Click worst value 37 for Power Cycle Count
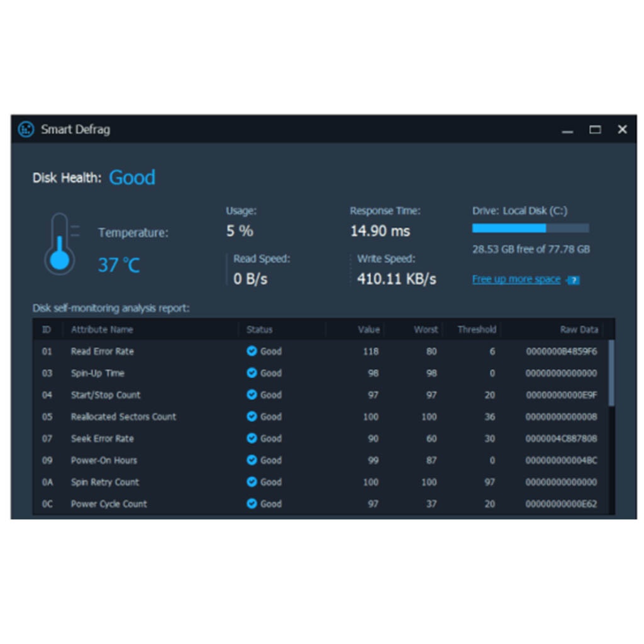The image size is (644, 644). pos(431,504)
